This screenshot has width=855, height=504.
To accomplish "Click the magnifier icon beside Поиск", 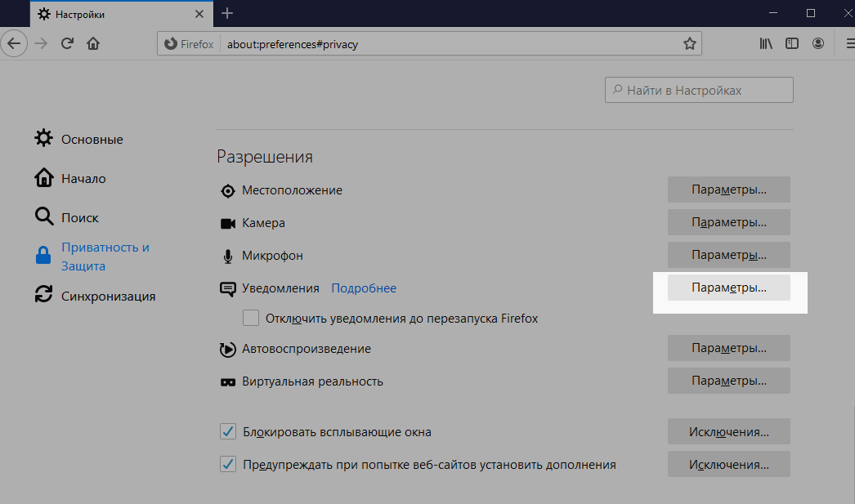I will tap(43, 216).
